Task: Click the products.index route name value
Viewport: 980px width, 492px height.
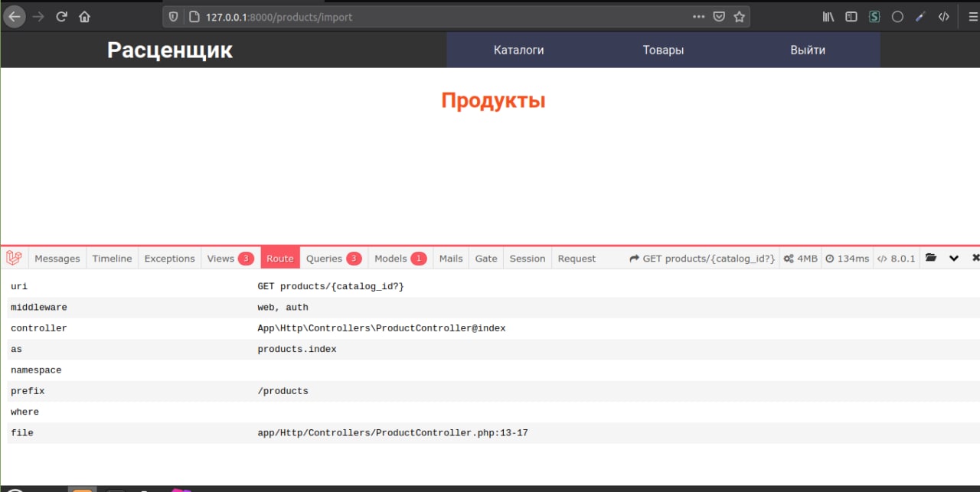Action: [x=297, y=349]
